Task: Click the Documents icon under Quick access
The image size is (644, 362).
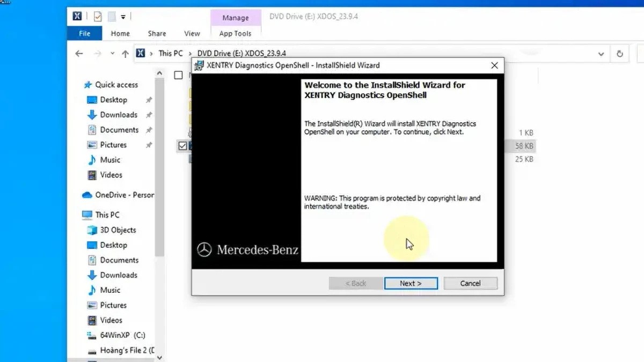Action: pos(92,130)
